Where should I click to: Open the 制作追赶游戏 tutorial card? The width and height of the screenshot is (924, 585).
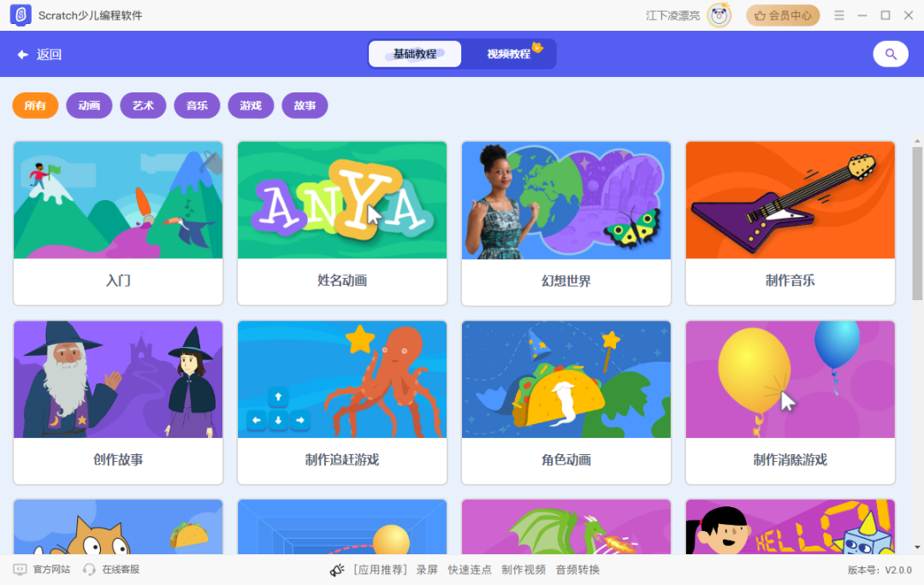point(341,402)
